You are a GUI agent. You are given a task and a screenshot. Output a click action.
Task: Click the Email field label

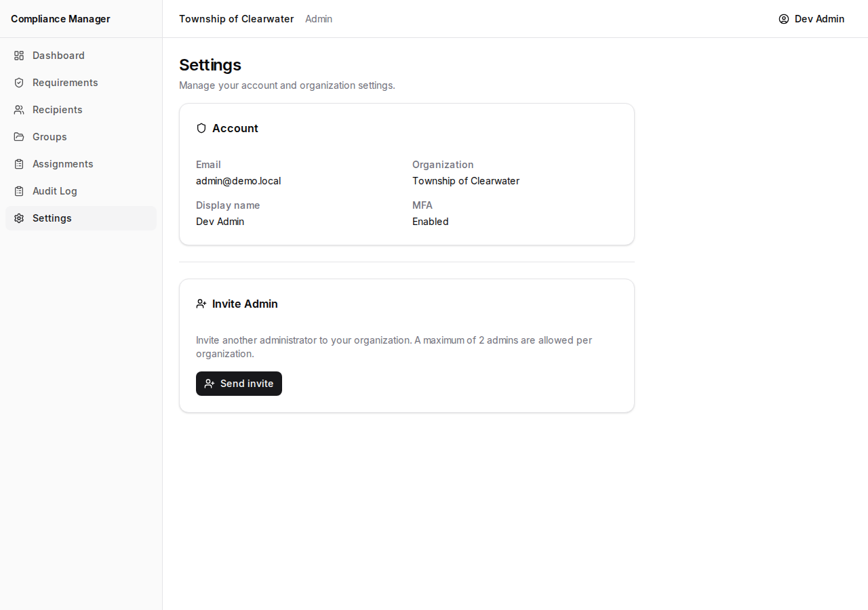[208, 165]
